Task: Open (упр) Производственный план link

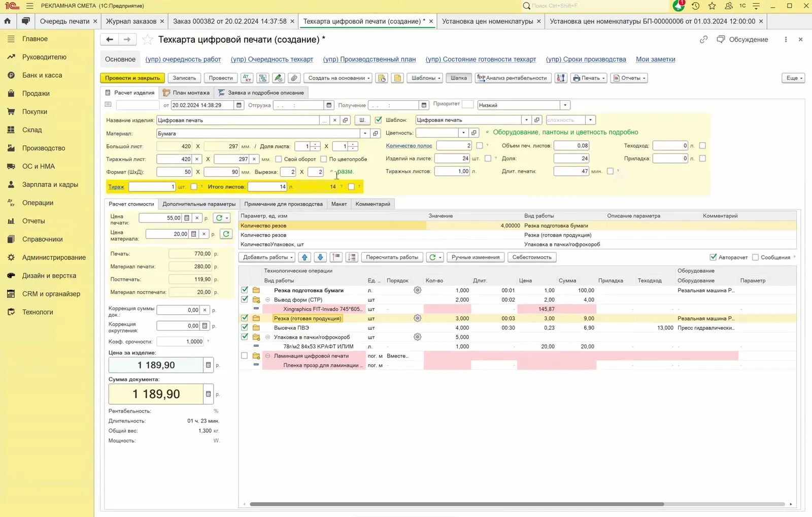Action: [x=369, y=59]
